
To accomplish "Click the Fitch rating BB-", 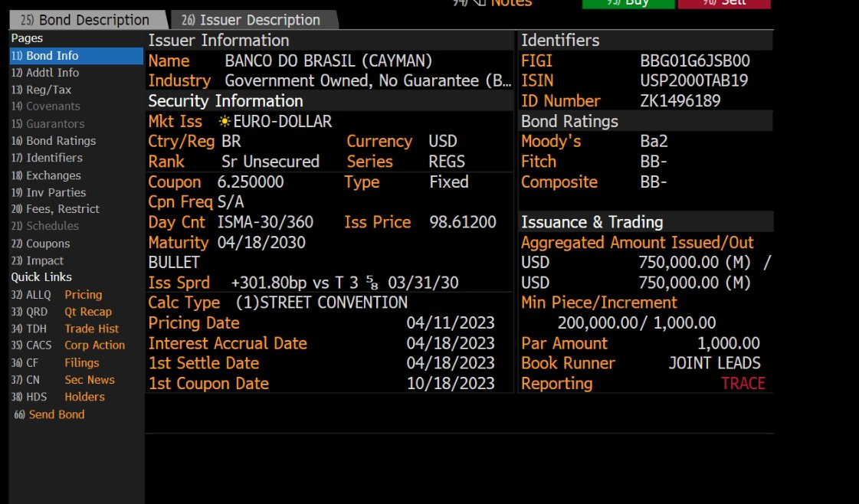I will coord(653,162).
